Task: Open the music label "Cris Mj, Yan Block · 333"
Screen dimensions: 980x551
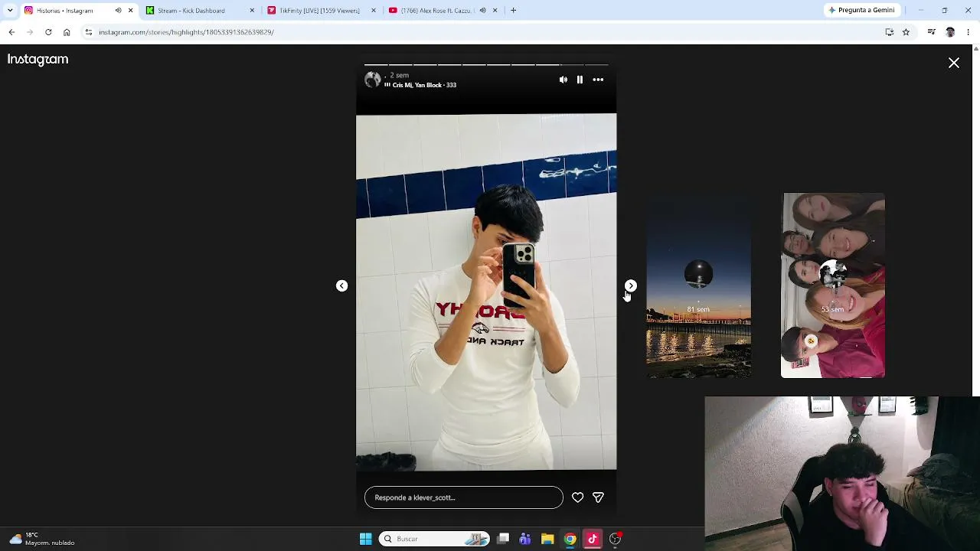Action: tap(420, 85)
